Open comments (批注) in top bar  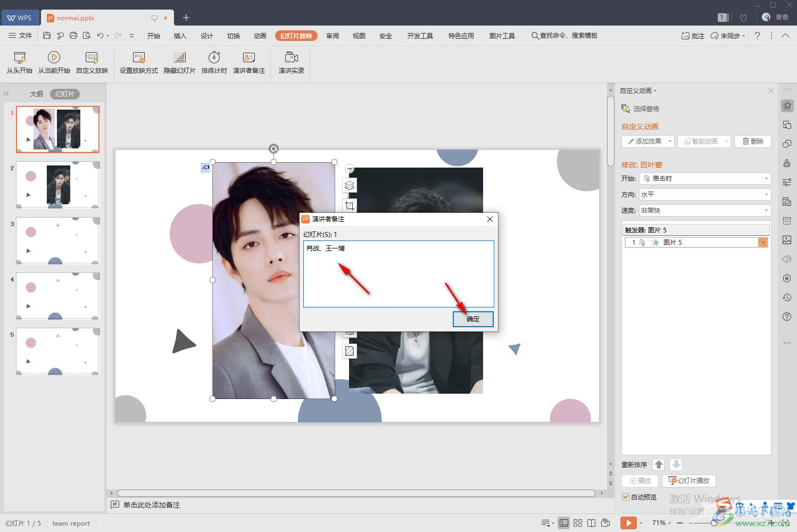pyautogui.click(x=693, y=36)
